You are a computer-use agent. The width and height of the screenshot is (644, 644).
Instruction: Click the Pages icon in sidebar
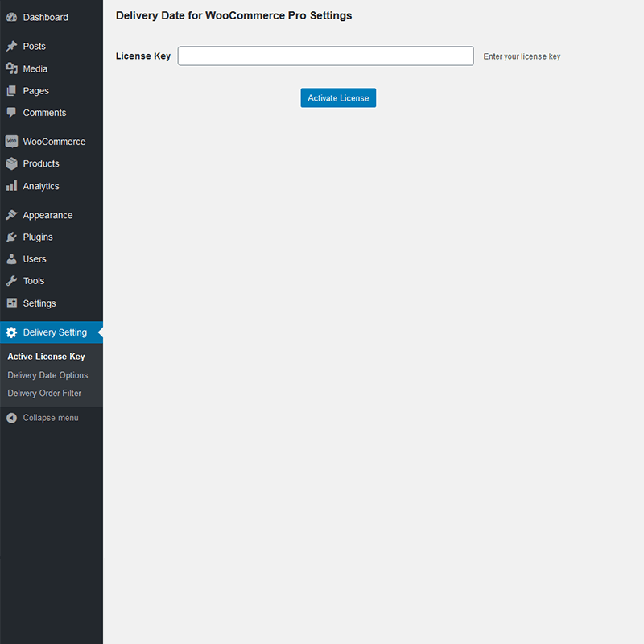tap(11, 91)
